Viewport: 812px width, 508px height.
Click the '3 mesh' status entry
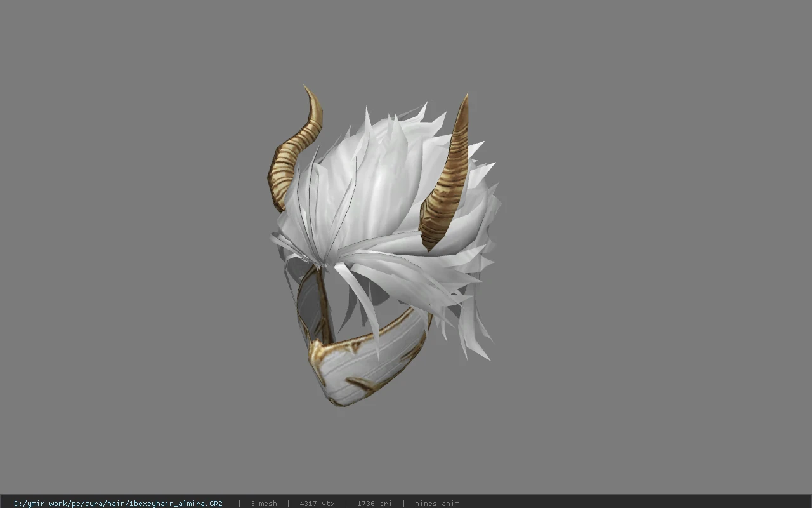[263, 504]
